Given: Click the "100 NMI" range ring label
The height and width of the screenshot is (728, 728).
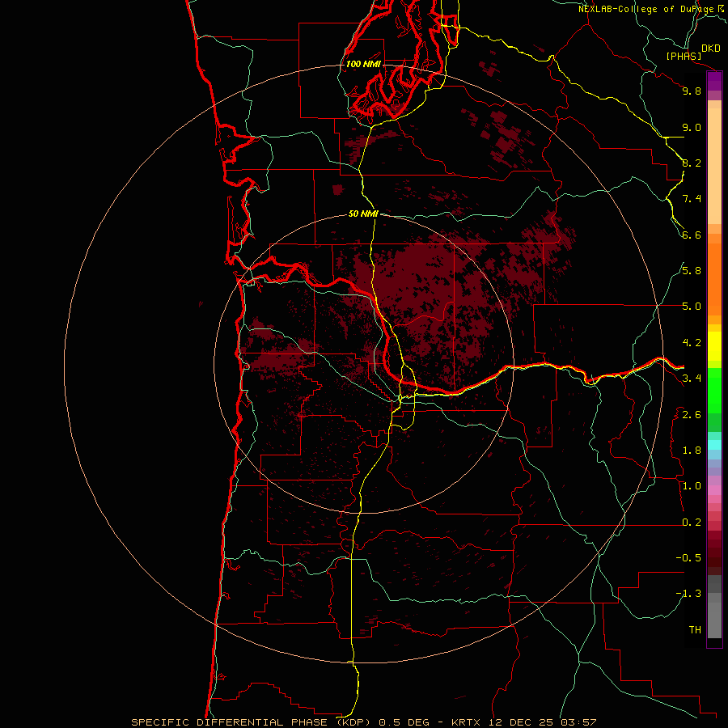Looking at the screenshot, I should pos(363,64).
